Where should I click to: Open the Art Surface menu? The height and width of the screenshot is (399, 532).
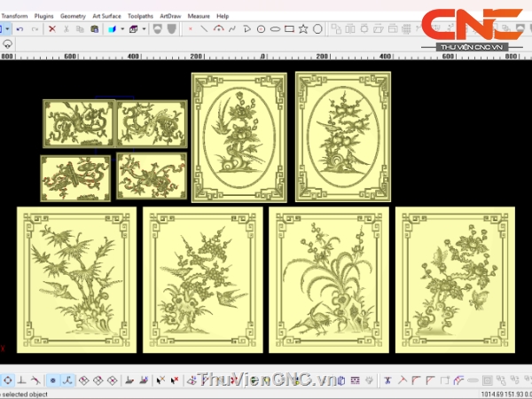click(x=107, y=16)
